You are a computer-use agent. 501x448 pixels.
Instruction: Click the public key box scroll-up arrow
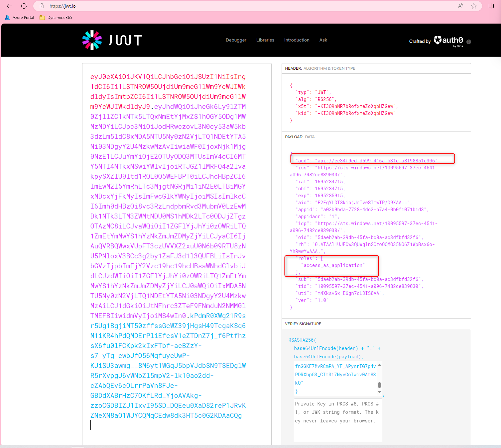coord(379,365)
